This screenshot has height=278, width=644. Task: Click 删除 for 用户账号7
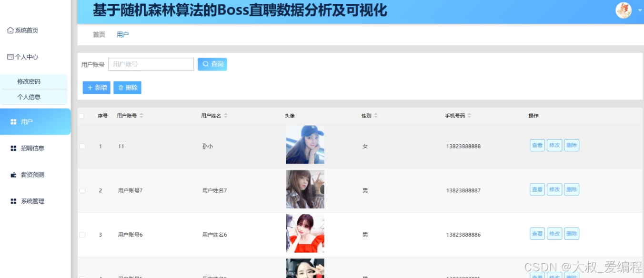[x=572, y=189]
